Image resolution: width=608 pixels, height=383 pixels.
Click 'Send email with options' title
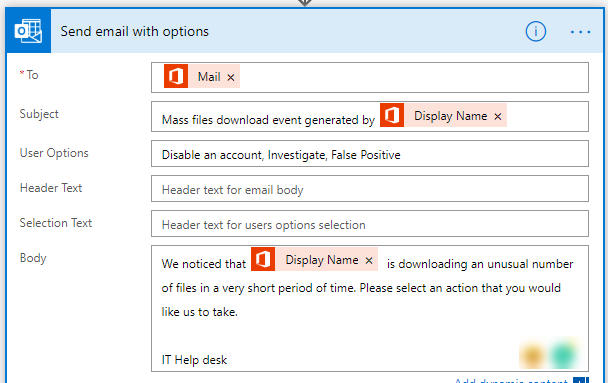[x=135, y=31]
